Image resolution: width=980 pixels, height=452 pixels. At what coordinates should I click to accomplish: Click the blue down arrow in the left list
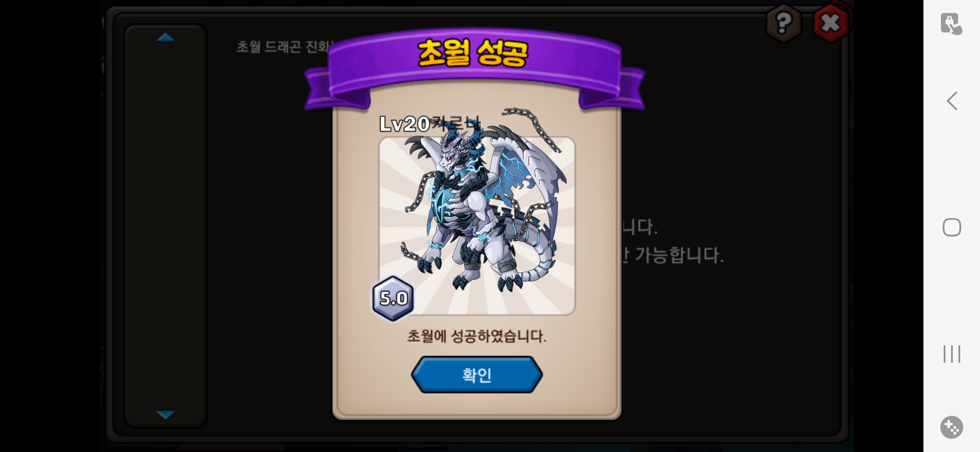tap(165, 414)
